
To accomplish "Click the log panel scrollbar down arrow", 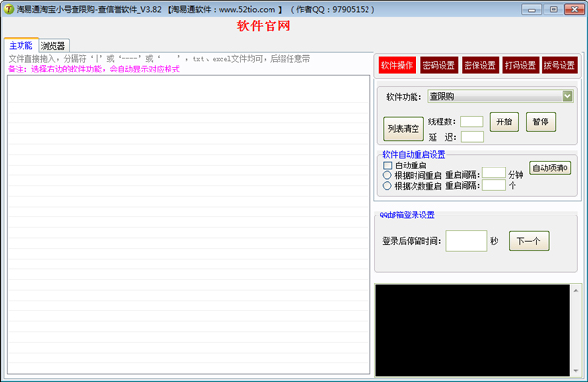I will coord(576,371).
